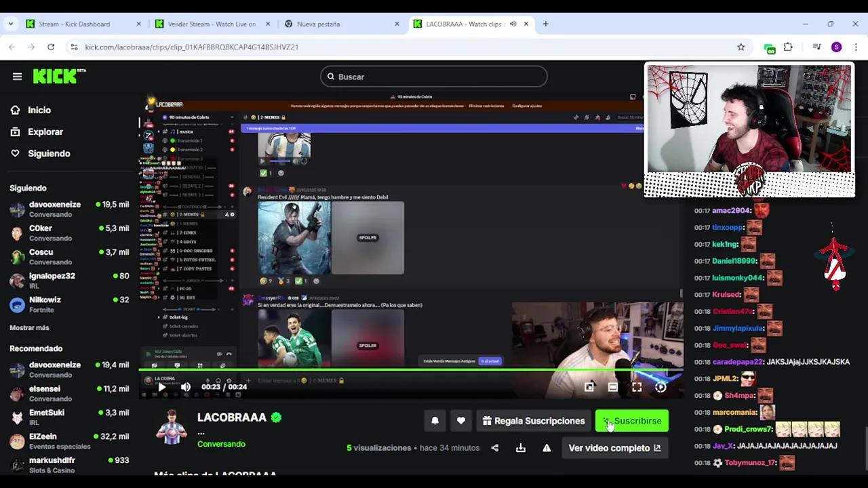Click the notification bell for LACOBRAAA
This screenshot has height=488, width=868.
(435, 421)
